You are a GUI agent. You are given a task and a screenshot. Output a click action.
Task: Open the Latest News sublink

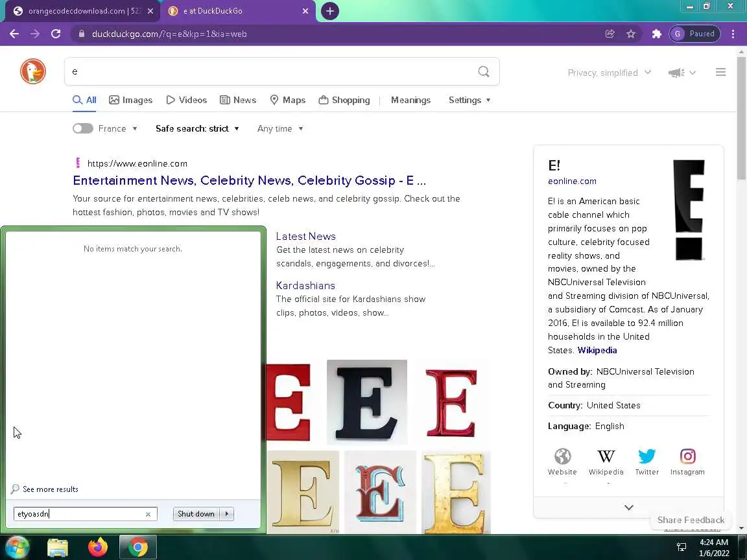[306, 236]
